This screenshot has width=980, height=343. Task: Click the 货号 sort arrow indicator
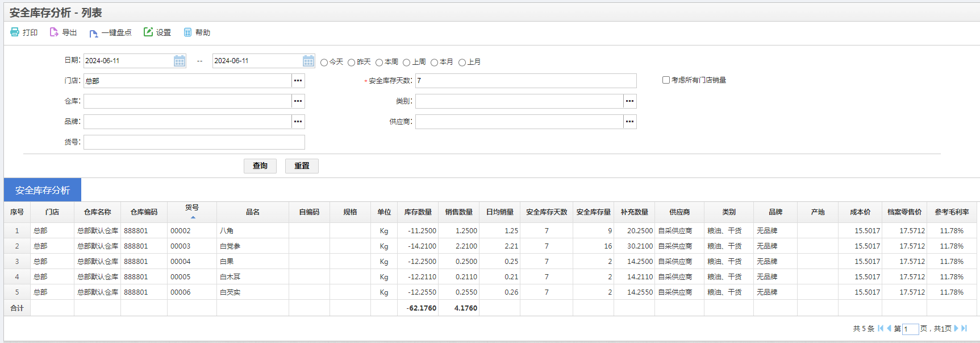coord(193,217)
